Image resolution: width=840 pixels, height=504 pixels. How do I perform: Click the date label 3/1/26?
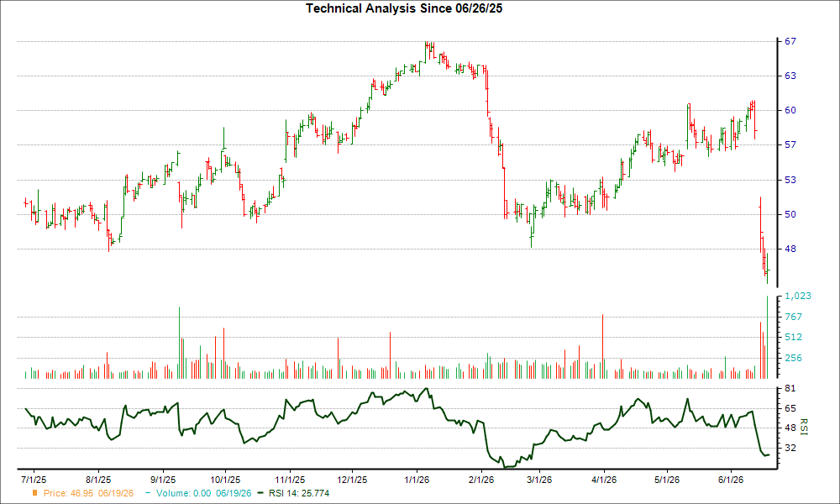(x=539, y=480)
